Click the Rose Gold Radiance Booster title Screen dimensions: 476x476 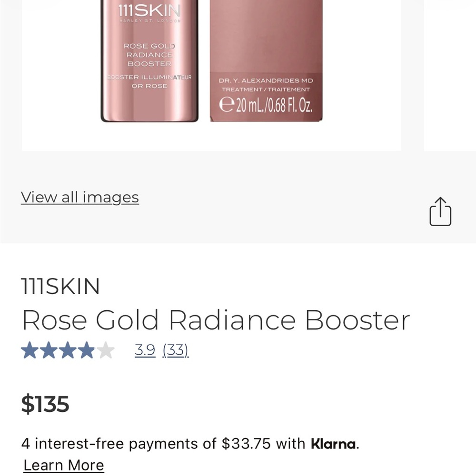[215, 319]
